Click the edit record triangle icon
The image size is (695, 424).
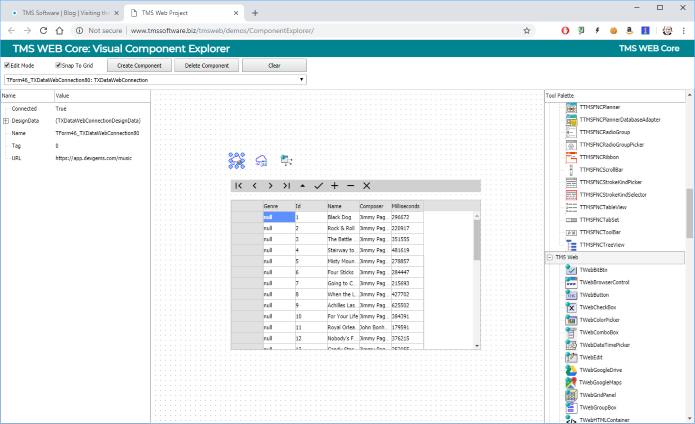(303, 186)
